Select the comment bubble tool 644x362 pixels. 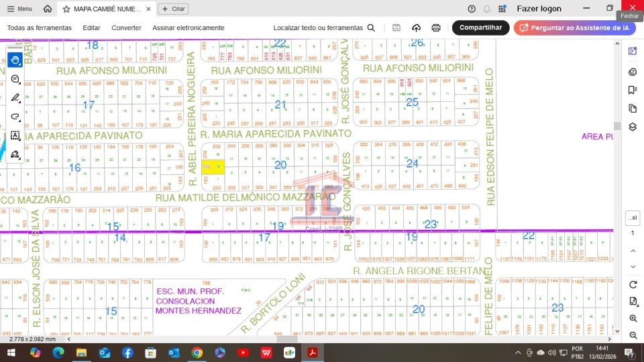tap(15, 79)
